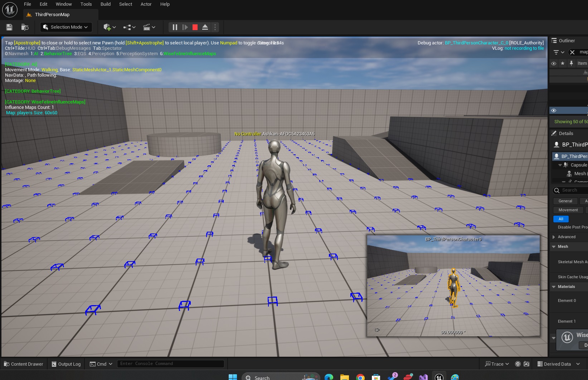Screen dimensions: 588x380
Task: Select the Movement filter in Details
Action: 568,210
